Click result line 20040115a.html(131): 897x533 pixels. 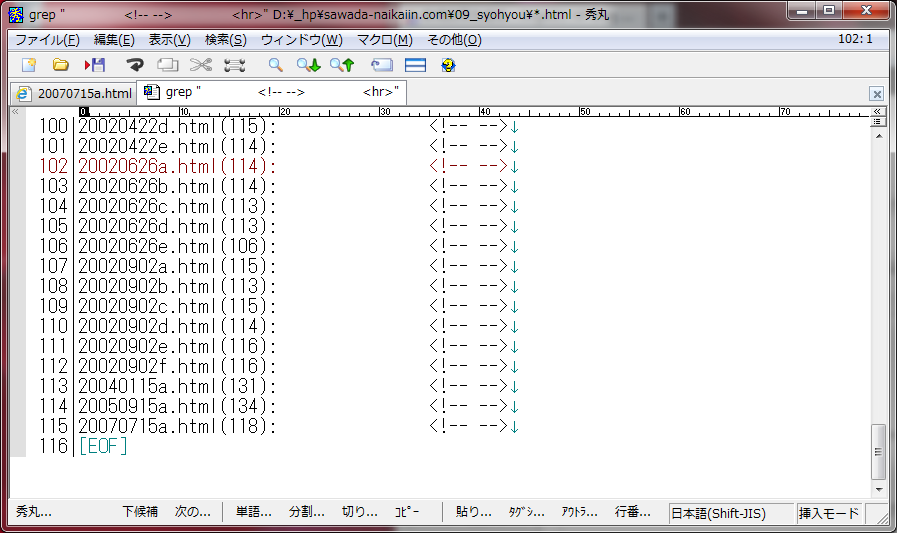(177, 386)
